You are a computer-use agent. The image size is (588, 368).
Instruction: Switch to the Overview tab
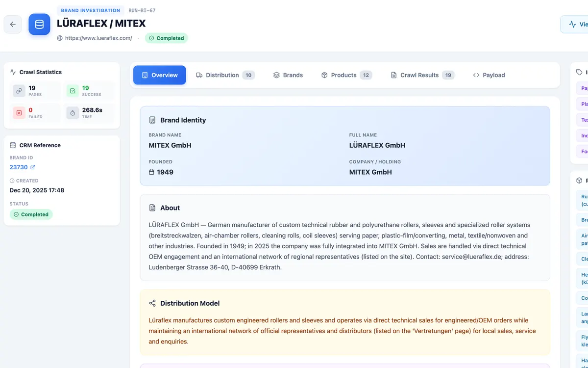click(160, 75)
